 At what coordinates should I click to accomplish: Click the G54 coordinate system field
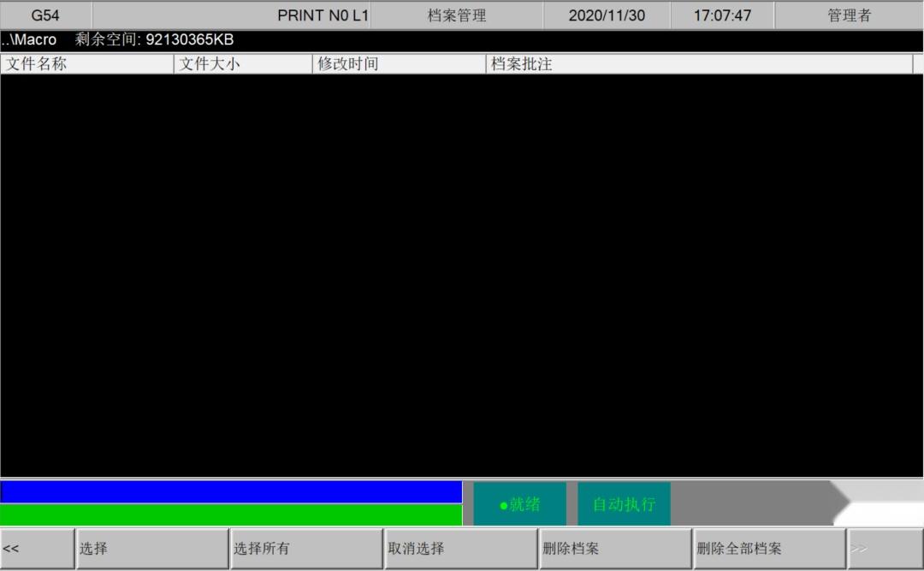click(x=46, y=15)
